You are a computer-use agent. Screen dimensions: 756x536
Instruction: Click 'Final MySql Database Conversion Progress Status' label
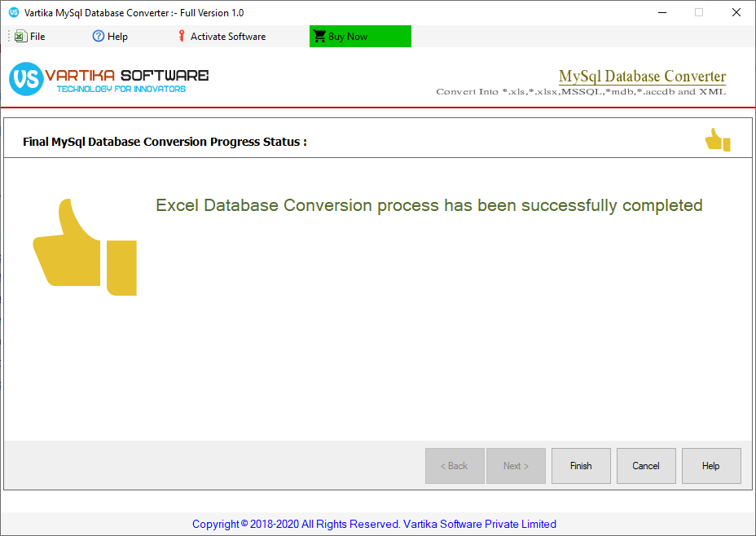point(165,142)
